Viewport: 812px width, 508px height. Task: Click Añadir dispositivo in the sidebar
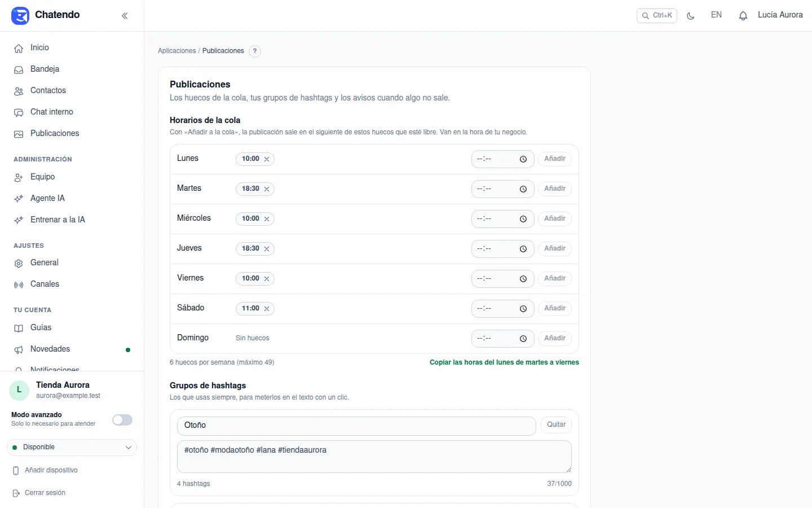(45, 471)
